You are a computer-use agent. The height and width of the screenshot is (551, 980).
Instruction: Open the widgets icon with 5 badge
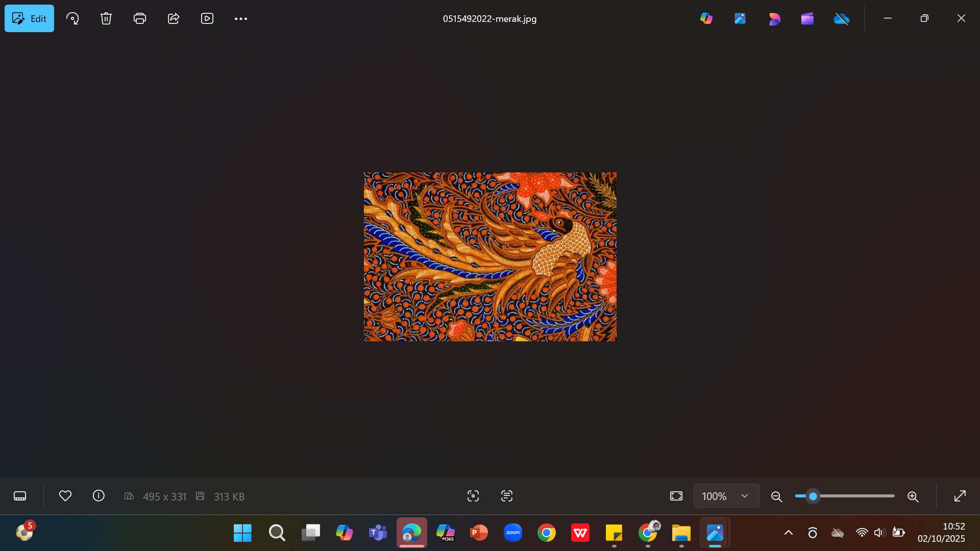(x=24, y=532)
